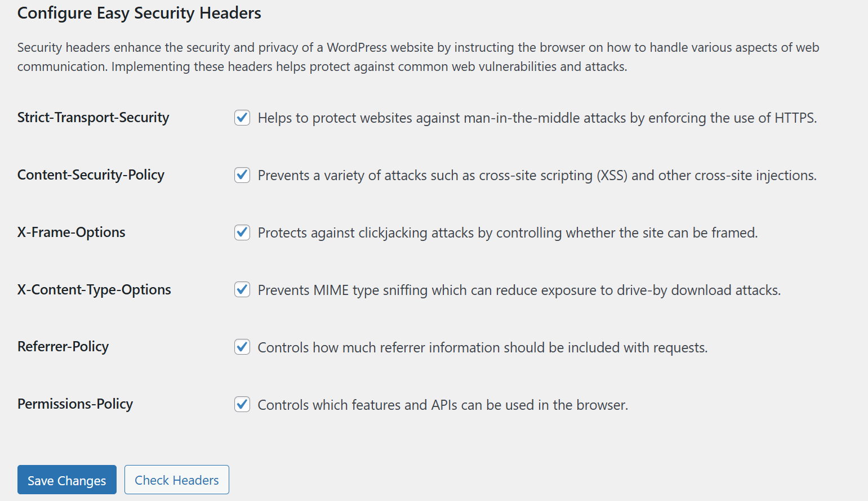Click the clickjacking attacks description text
868x501 pixels.
click(508, 233)
